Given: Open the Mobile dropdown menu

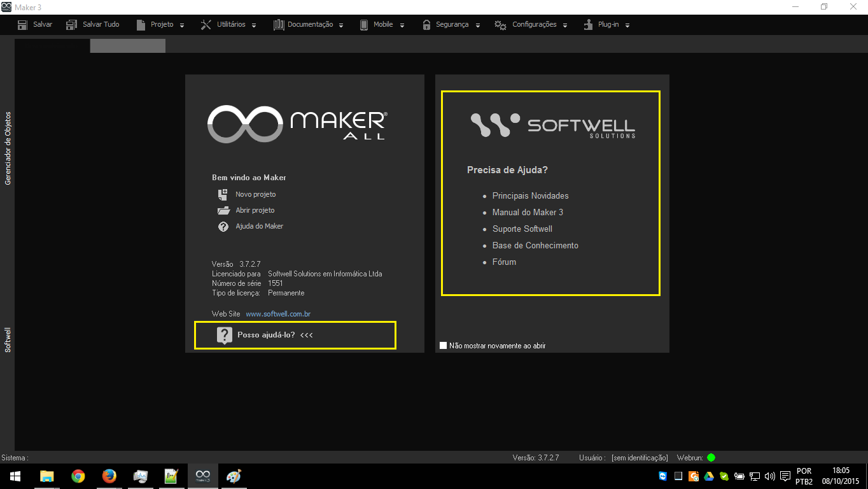Looking at the screenshot, I should (381, 25).
